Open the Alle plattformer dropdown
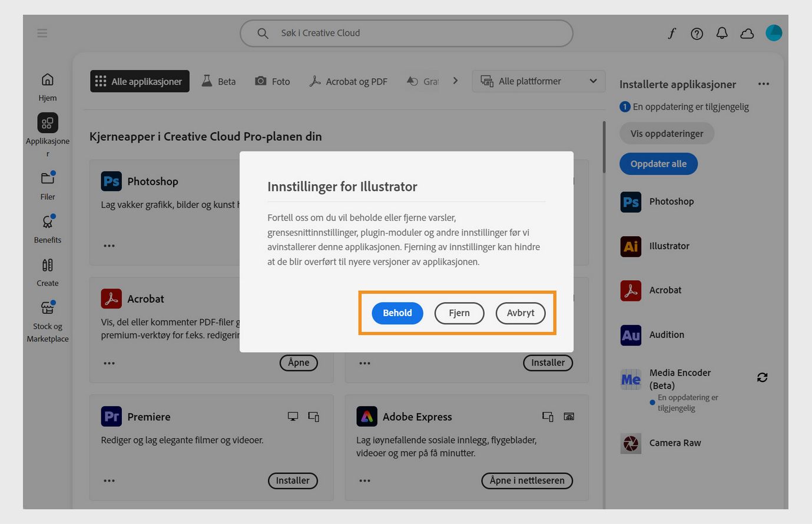Screen dimensions: 812x524 tap(538, 81)
